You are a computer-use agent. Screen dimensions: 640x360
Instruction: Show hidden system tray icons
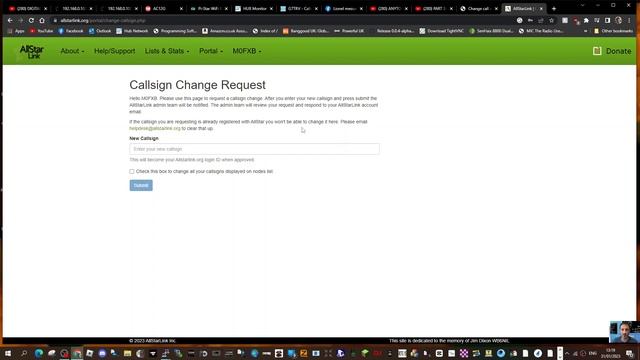pyautogui.click(x=567, y=353)
